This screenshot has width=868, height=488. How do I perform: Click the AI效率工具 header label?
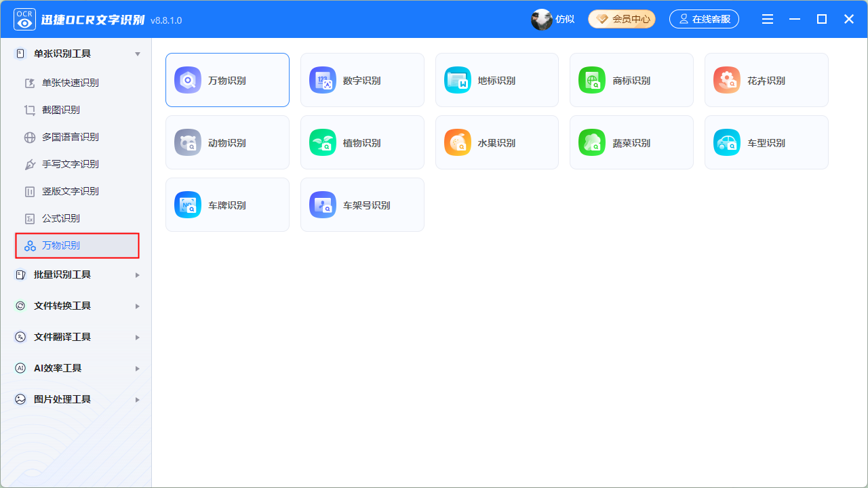[x=58, y=368]
